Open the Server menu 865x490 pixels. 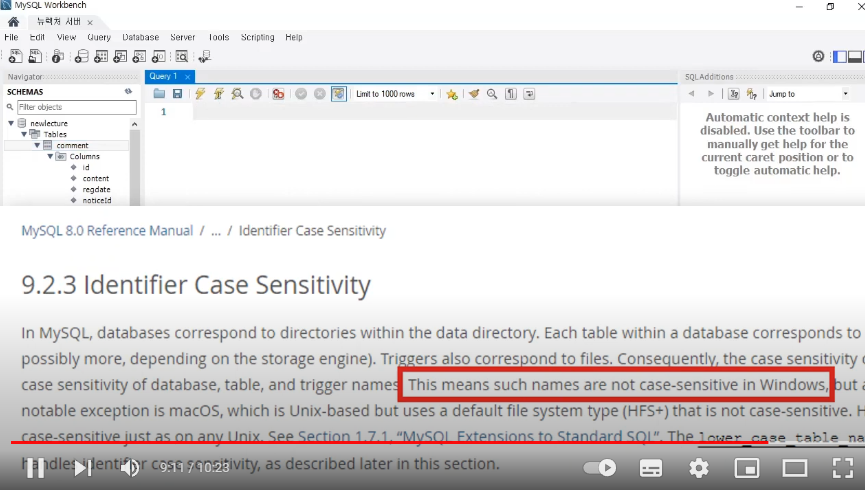[183, 37]
